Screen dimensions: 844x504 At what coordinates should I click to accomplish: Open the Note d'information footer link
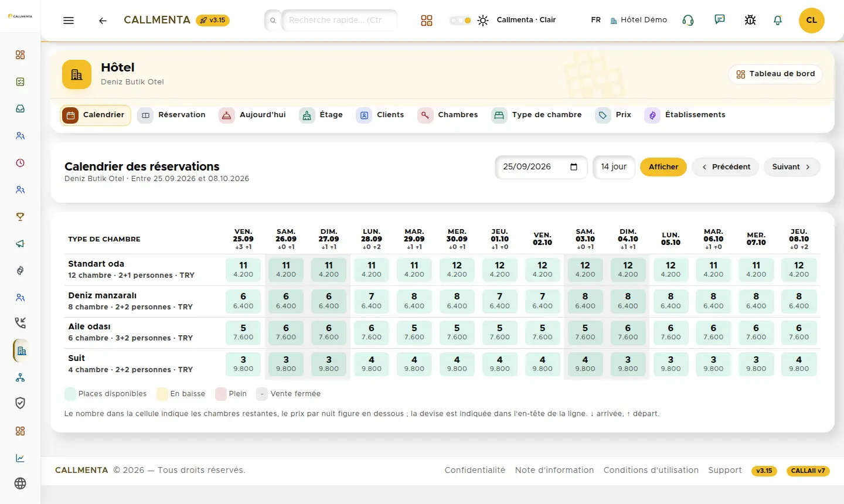[554, 470]
